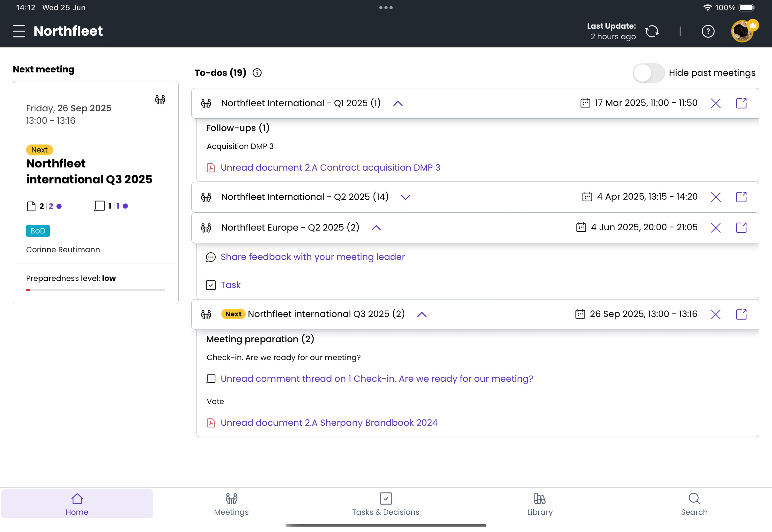The height and width of the screenshot is (532, 772).
Task: Open Q1 2025 meeting in new view
Action: pyautogui.click(x=741, y=103)
